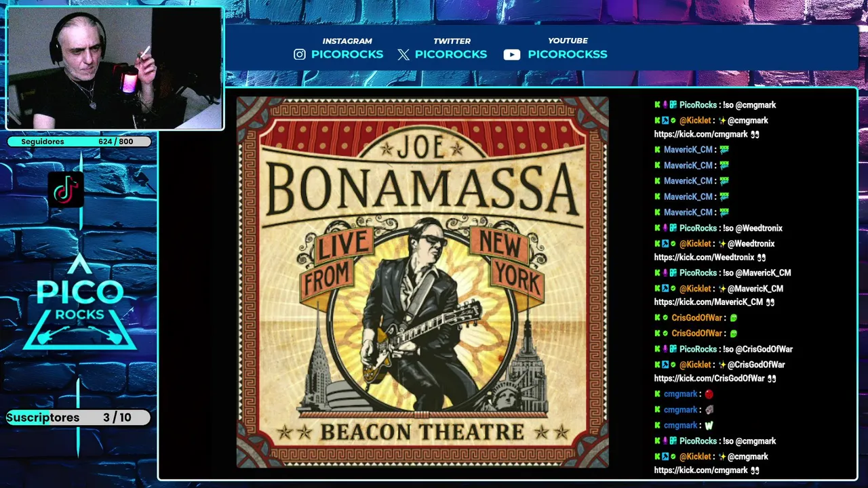Click '@MavericK_CM' mention in Kicklet's message
The image size is (868, 488).
755,289
